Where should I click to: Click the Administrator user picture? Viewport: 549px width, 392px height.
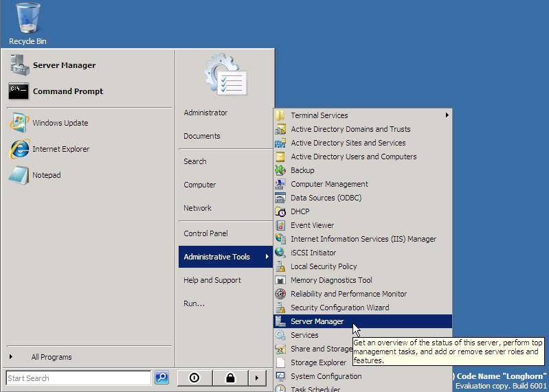coord(226,74)
